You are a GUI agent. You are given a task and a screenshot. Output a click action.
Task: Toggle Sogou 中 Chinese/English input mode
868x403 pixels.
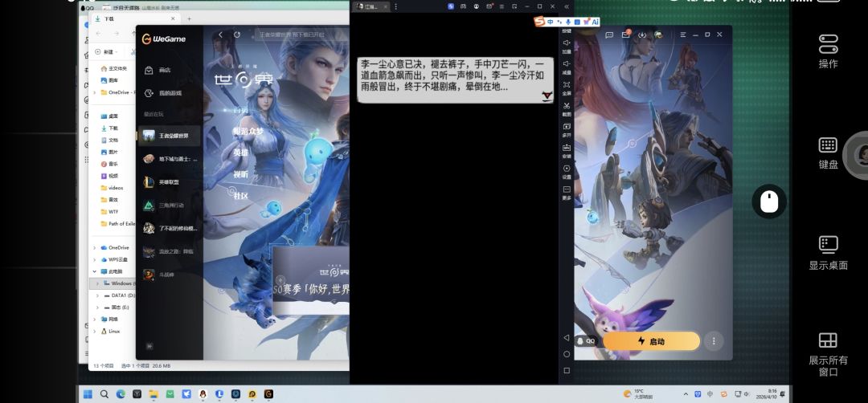click(551, 22)
